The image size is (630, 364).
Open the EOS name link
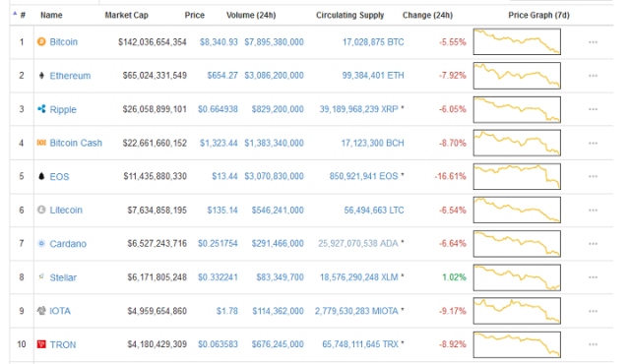click(x=59, y=176)
